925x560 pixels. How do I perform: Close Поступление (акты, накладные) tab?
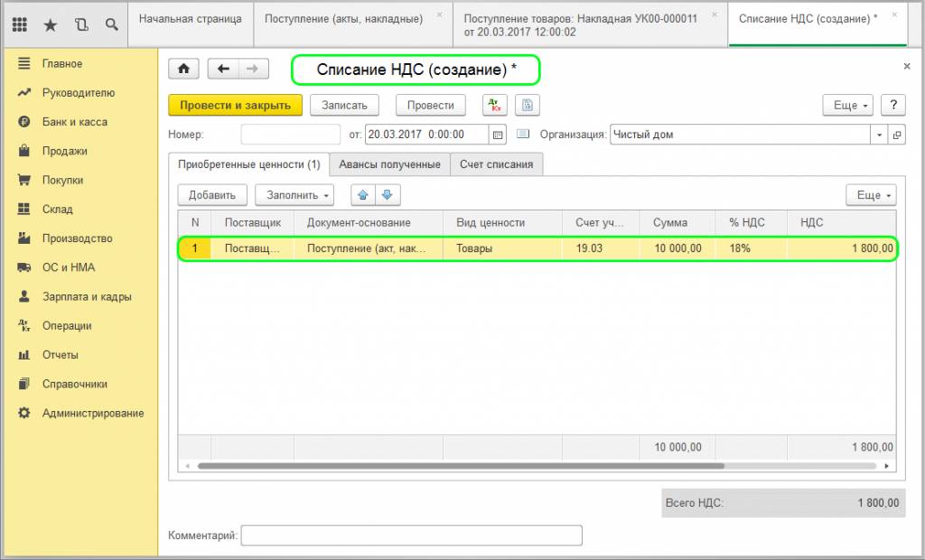coord(440,14)
